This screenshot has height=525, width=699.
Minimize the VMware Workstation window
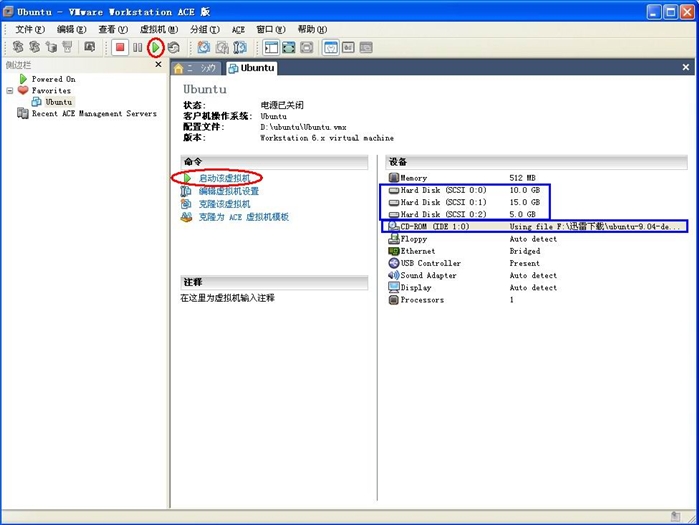tap(654, 12)
